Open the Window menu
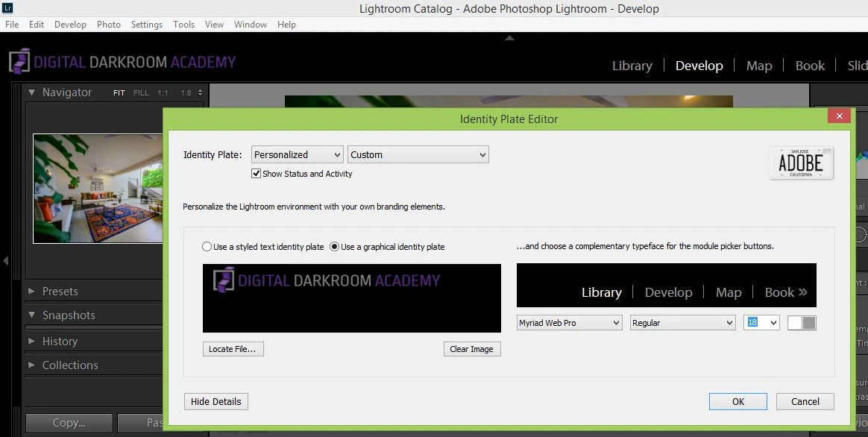This screenshot has height=437, width=868. (x=251, y=25)
